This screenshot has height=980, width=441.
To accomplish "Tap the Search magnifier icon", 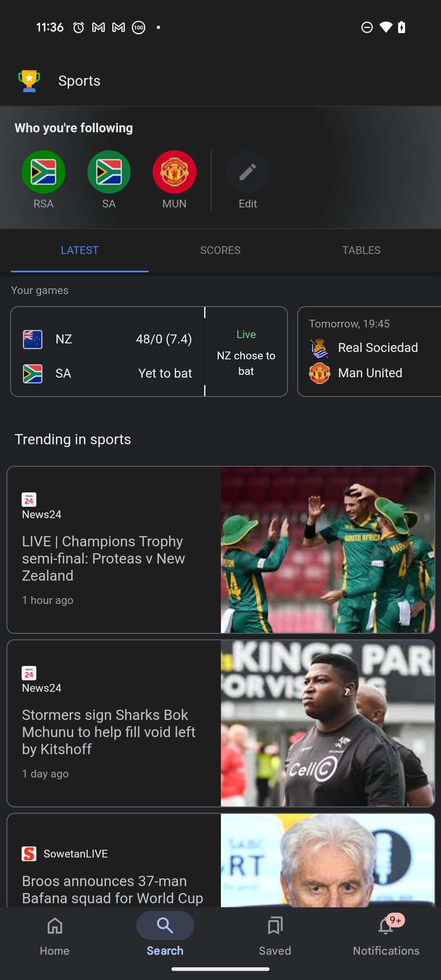I will [x=165, y=925].
